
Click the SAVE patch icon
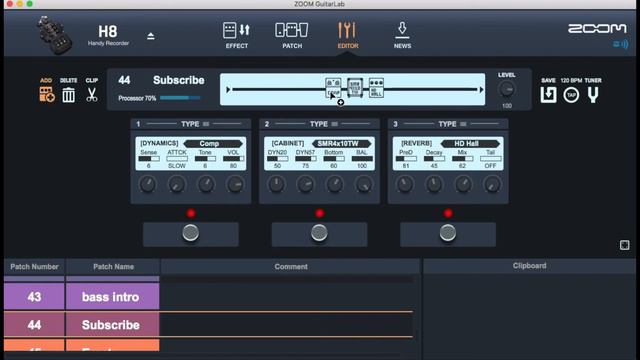click(548, 95)
